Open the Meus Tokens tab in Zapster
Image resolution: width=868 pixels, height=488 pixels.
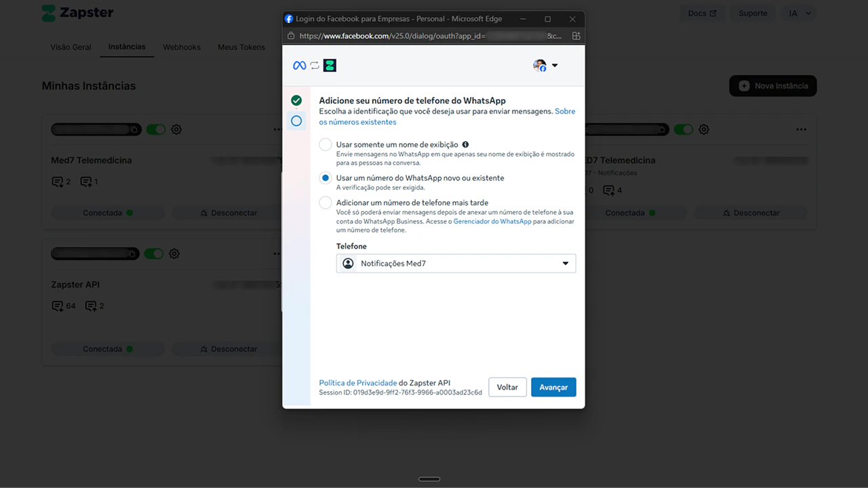point(241,47)
